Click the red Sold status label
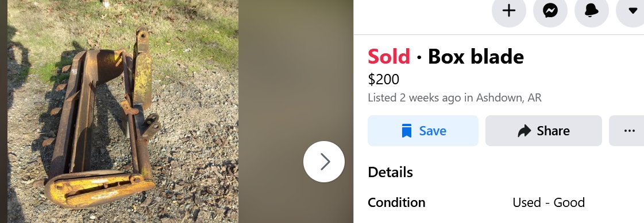 [x=388, y=57]
